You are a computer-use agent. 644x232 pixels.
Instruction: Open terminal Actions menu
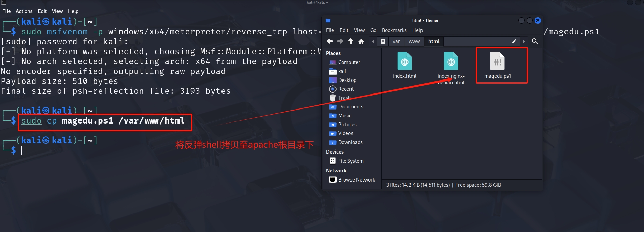24,11
